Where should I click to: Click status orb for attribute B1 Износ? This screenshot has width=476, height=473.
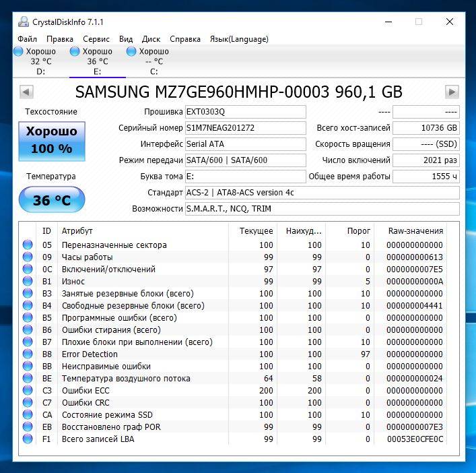[28, 281]
